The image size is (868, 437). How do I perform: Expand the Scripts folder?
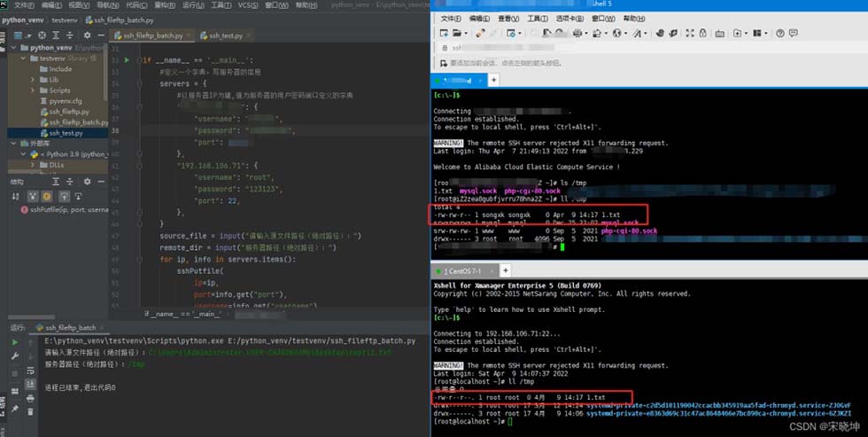click(x=33, y=90)
